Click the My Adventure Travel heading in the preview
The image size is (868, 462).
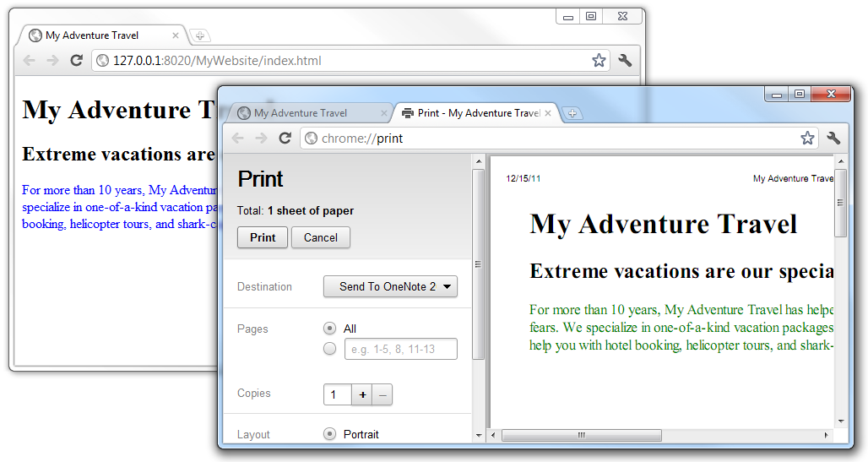click(x=663, y=224)
